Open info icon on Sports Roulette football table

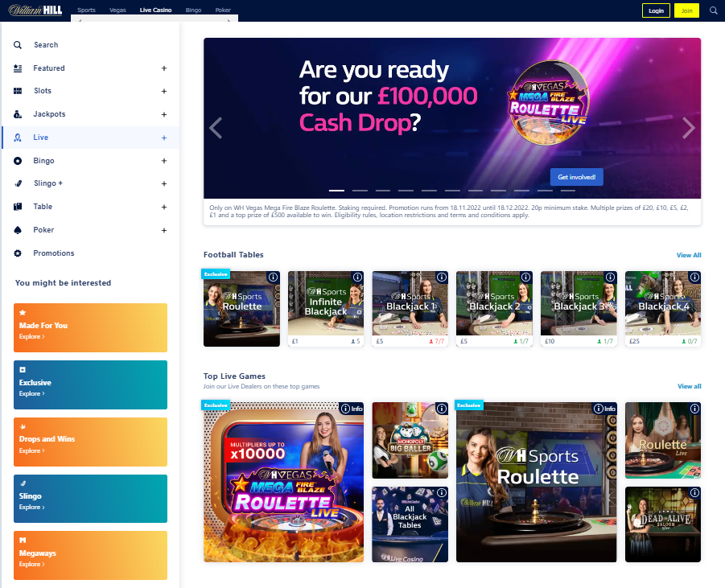tap(274, 277)
